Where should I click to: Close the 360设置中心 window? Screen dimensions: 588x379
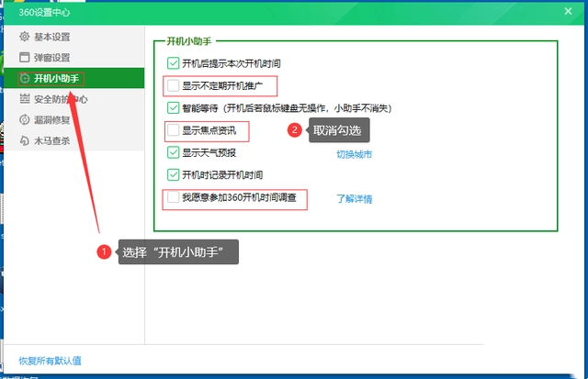(568, 12)
